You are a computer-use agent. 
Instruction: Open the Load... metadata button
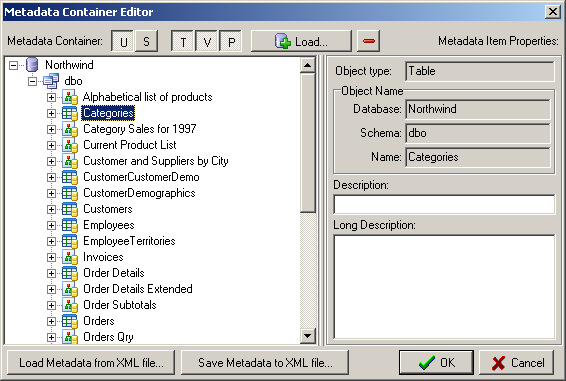coord(301,41)
